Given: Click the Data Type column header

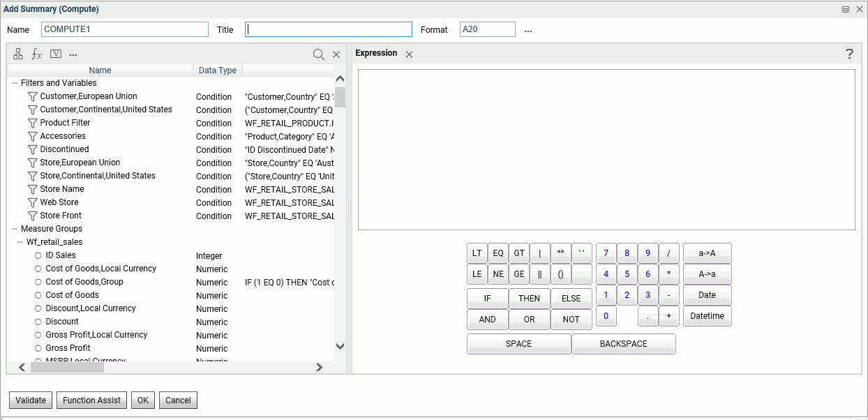Looking at the screenshot, I should click(x=218, y=70).
